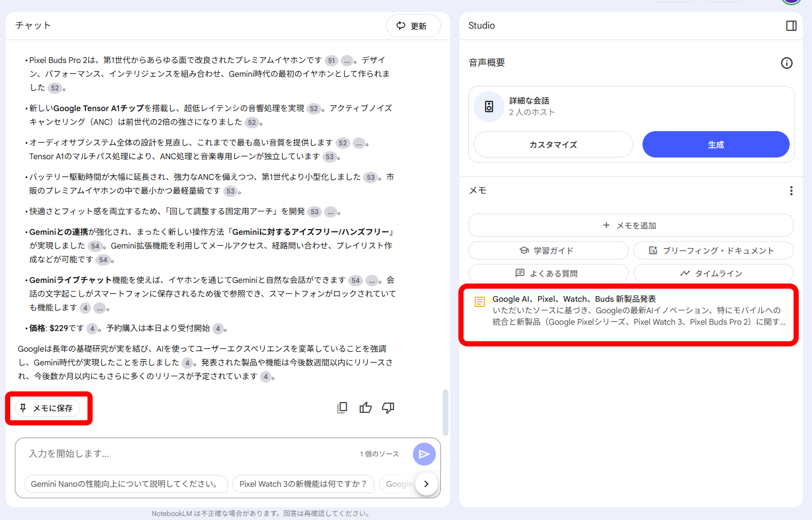The width and height of the screenshot is (812, 520).
Task: Click the copy response icon
Action: pyautogui.click(x=342, y=408)
